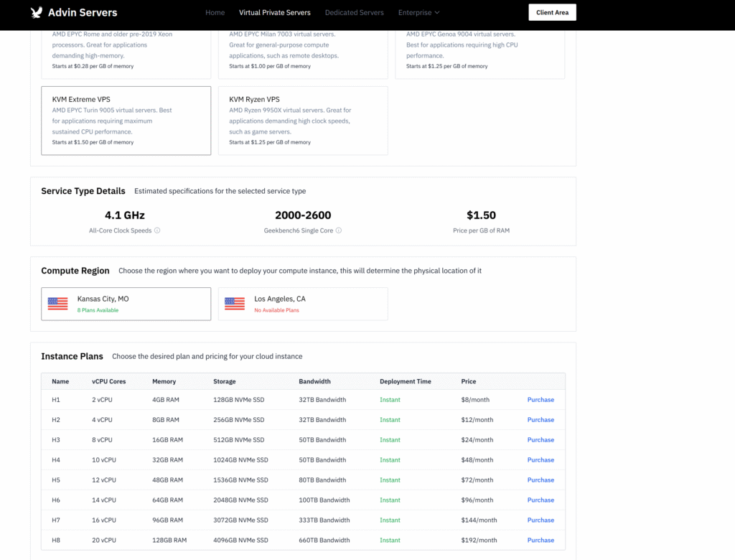Viewport: 735px width, 560px height.
Task: Open the Home nav item
Action: (x=215, y=12)
